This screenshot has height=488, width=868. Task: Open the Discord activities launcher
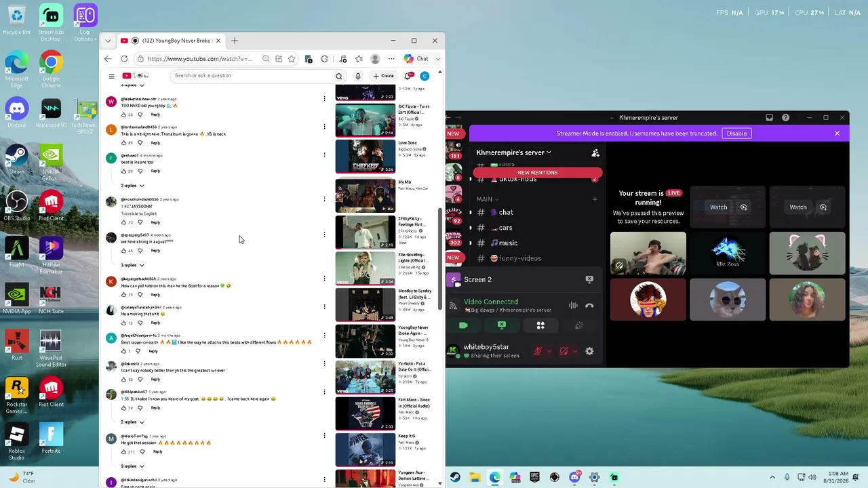coord(540,325)
